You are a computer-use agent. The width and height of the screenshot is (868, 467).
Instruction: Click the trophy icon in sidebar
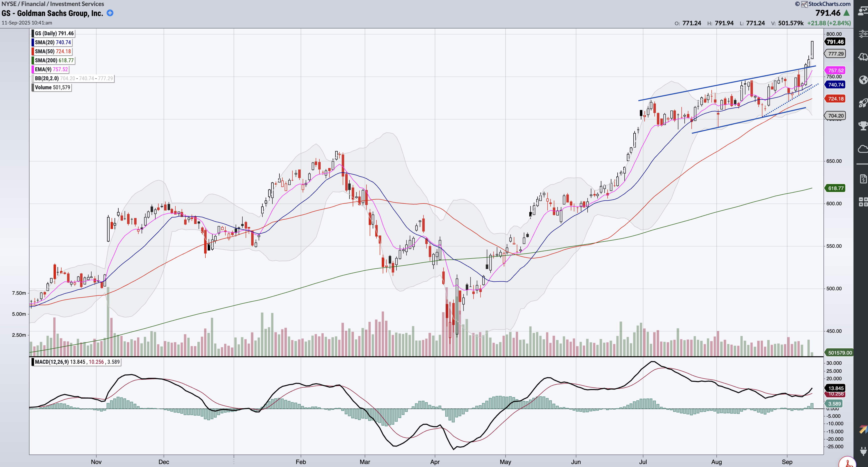(863, 126)
